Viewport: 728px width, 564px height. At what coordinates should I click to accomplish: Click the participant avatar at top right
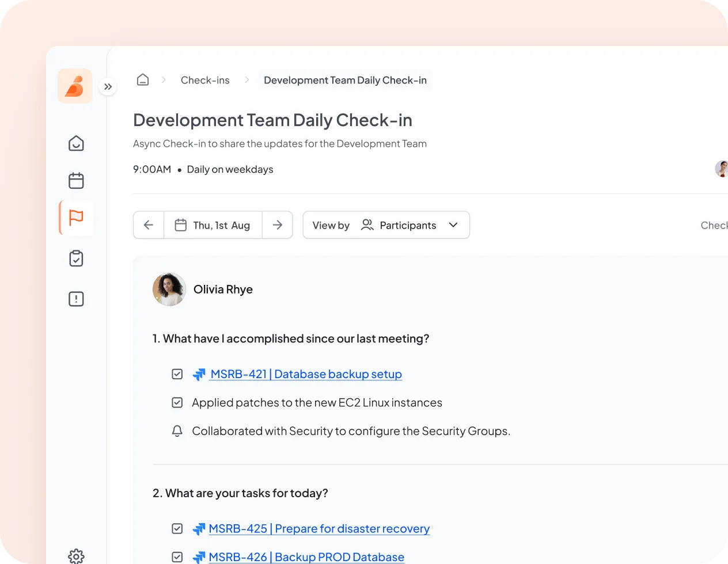(722, 169)
